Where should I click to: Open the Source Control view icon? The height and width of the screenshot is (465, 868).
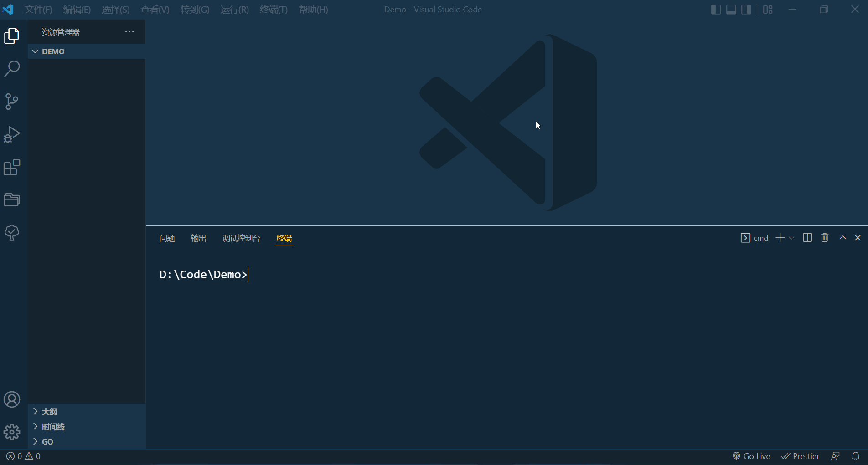(12, 102)
